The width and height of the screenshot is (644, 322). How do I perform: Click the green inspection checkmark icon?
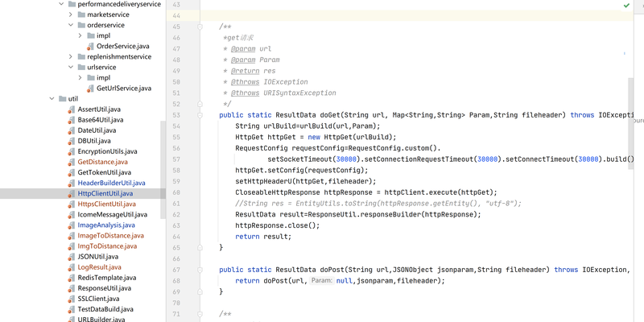coord(626,5)
